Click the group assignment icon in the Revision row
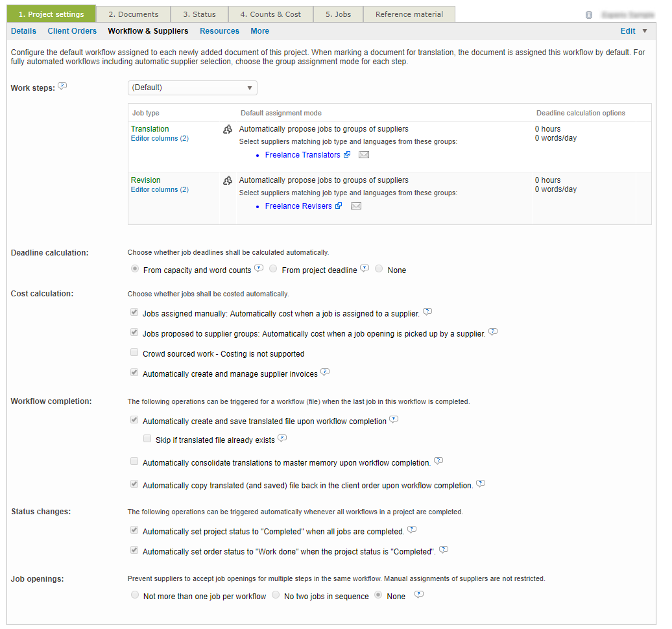Image resolution: width=672 pixels, height=629 pixels. 228,181
